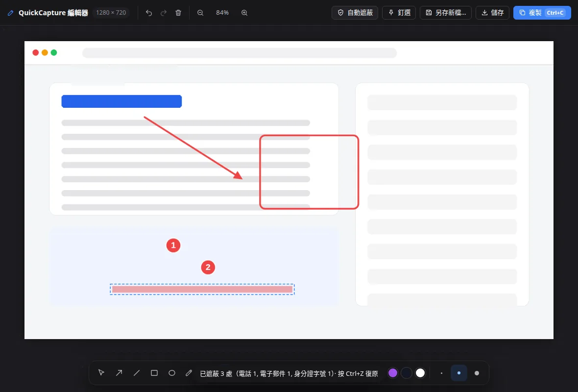Choose the medium stroke size dot

click(x=459, y=373)
